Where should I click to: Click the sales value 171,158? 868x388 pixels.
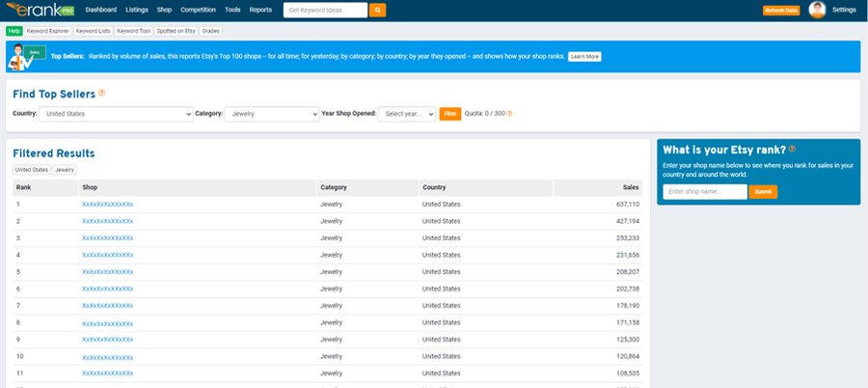pyautogui.click(x=628, y=322)
